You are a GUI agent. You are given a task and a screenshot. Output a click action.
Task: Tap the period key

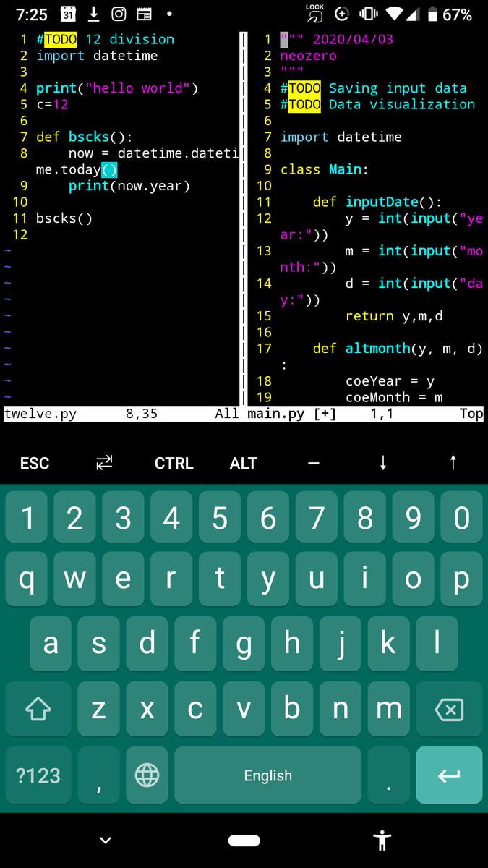click(x=389, y=775)
